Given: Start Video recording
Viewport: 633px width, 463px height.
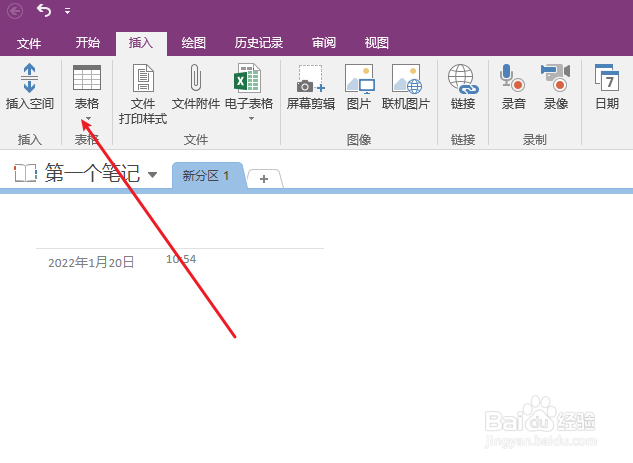Looking at the screenshot, I should coord(555,87).
